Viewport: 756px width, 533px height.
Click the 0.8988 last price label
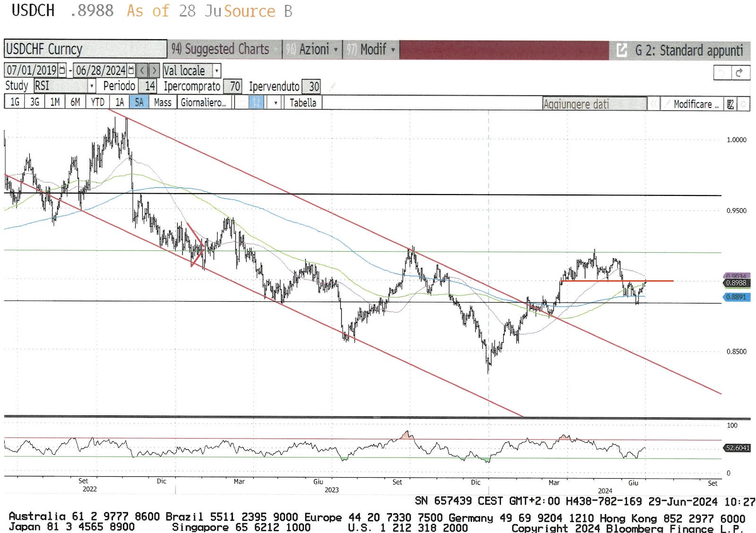point(736,283)
